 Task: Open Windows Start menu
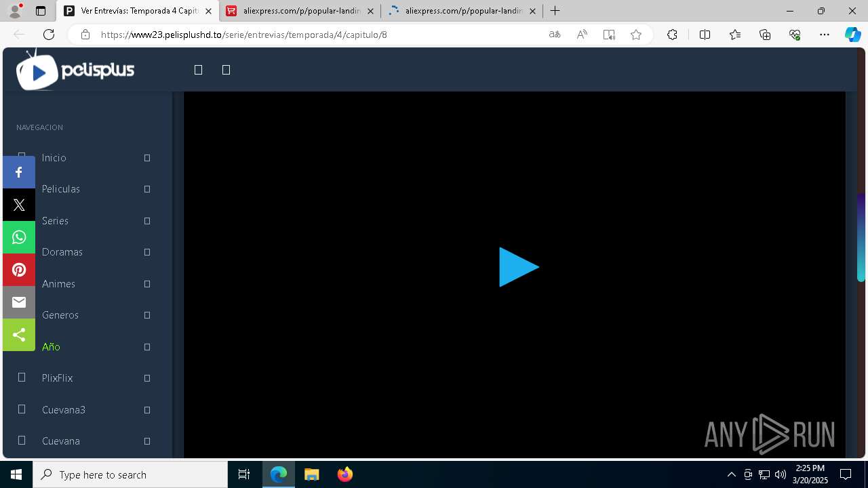point(16,474)
